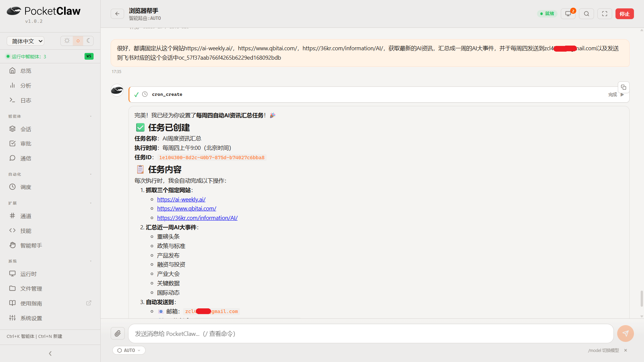The image size is (644, 362).
Task: Open 日志 via the terminal icon
Action: coord(12,100)
